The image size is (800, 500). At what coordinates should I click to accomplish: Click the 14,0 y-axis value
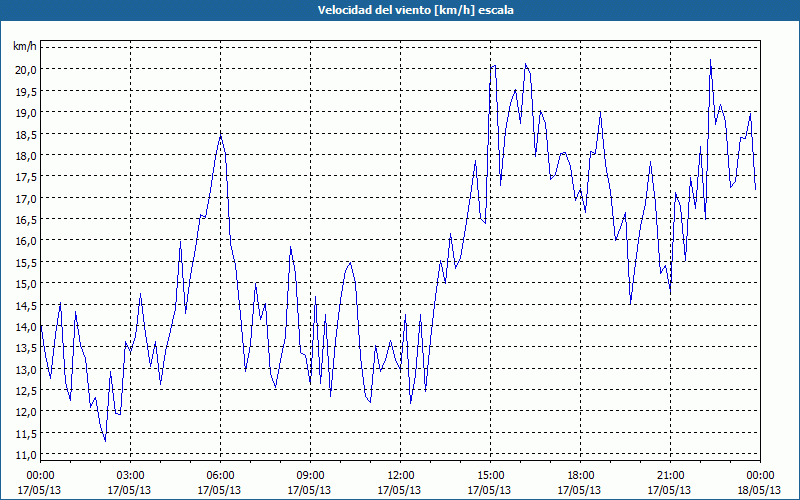(x=27, y=326)
